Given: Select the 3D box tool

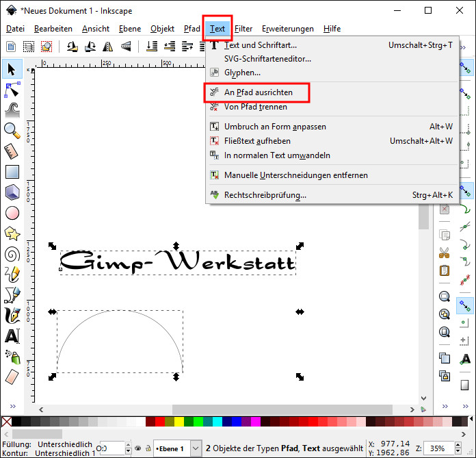Looking at the screenshot, I should [12, 192].
